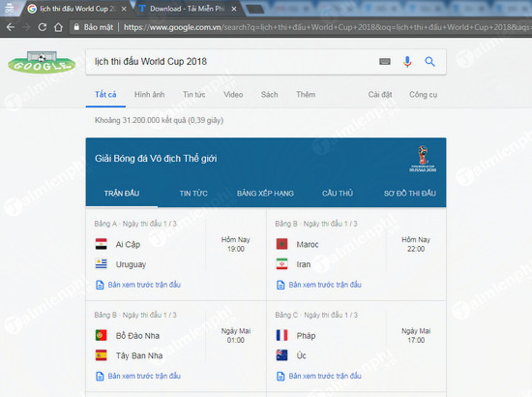
Task: Start voice search with microphone icon
Action: click(407, 61)
